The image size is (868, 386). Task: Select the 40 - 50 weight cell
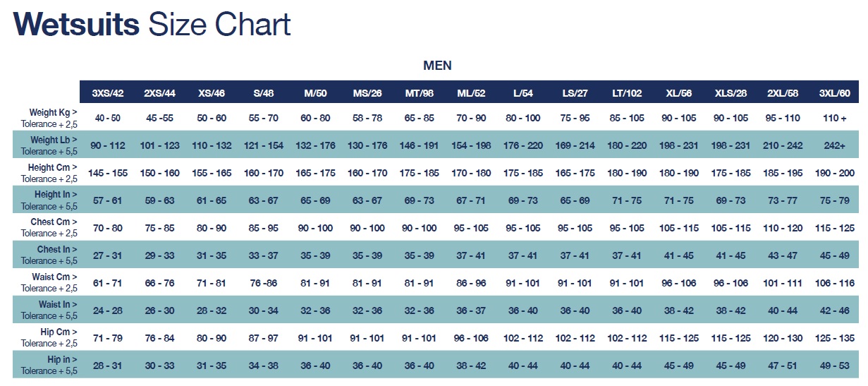108,118
